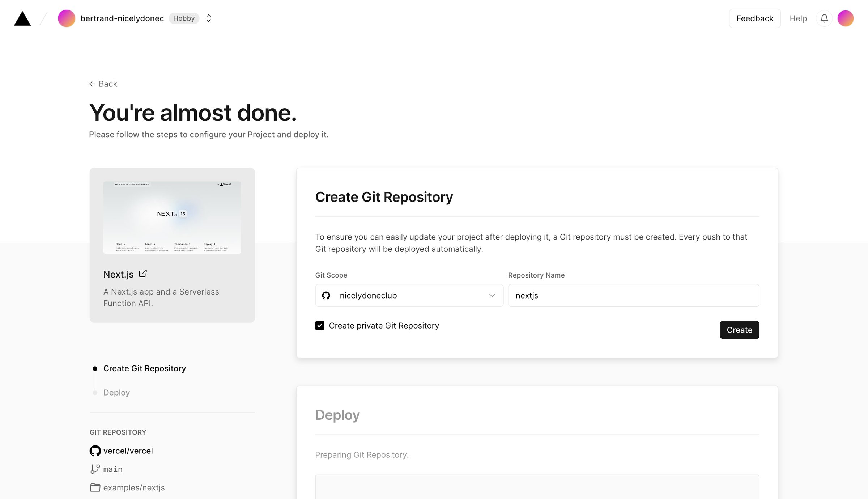Open the Help link
This screenshot has height=499, width=868.
point(798,18)
